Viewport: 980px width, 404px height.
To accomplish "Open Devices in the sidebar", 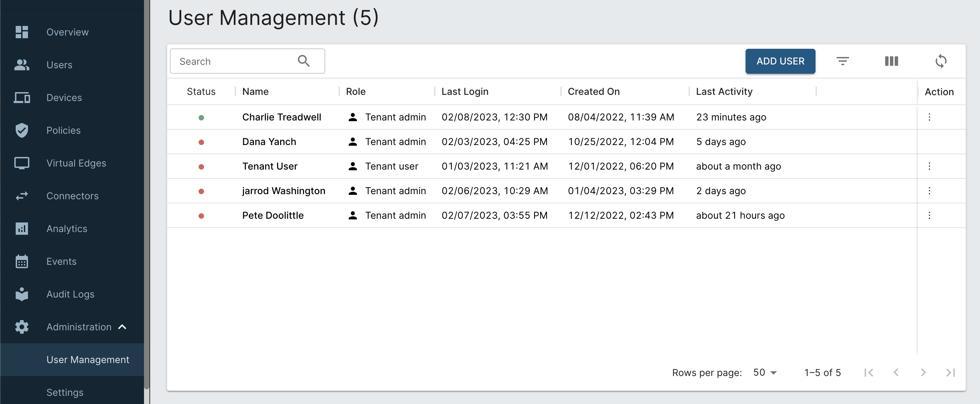I will [x=64, y=98].
